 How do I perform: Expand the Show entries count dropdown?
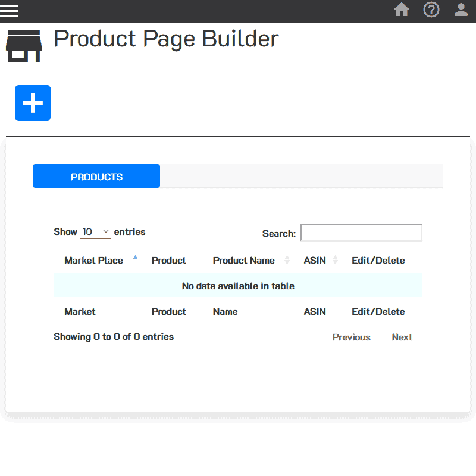coord(95,231)
